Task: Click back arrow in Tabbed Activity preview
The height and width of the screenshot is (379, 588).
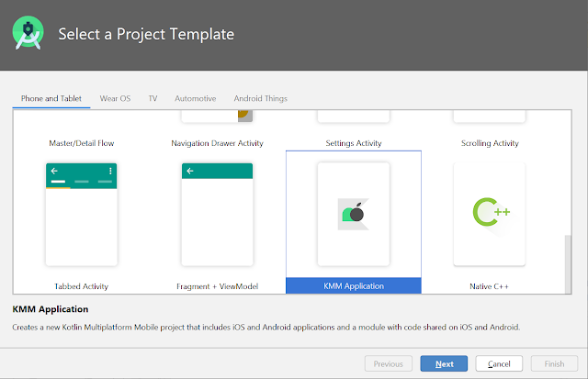Action: click(x=54, y=171)
